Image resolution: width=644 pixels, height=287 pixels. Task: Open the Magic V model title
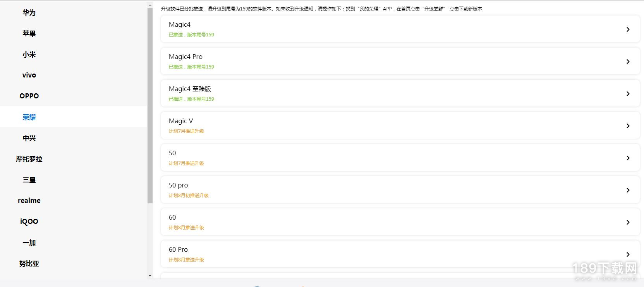[x=181, y=121]
